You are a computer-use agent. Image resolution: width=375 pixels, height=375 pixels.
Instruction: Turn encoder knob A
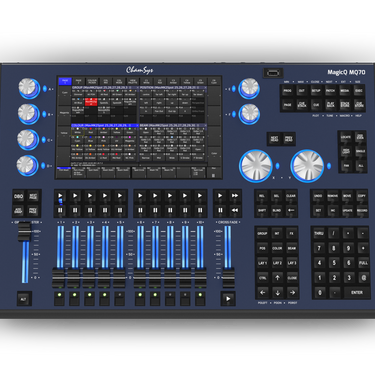[x=29, y=88]
